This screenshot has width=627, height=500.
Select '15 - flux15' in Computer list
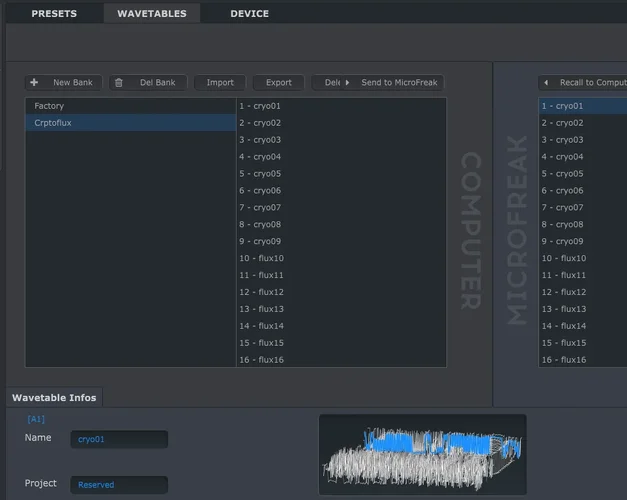(341, 343)
